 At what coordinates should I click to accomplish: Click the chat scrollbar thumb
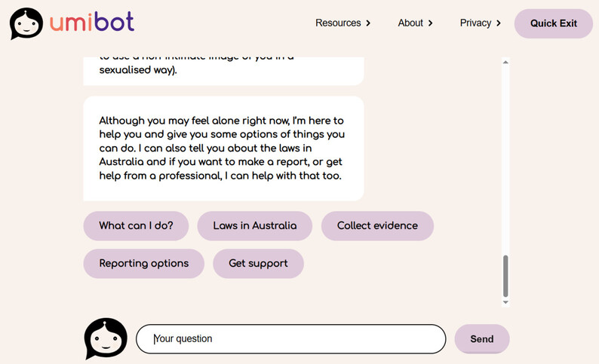[x=505, y=276]
